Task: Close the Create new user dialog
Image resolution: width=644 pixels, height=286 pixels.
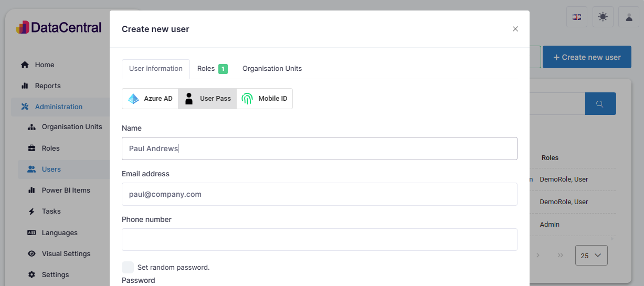Action: click(x=515, y=29)
